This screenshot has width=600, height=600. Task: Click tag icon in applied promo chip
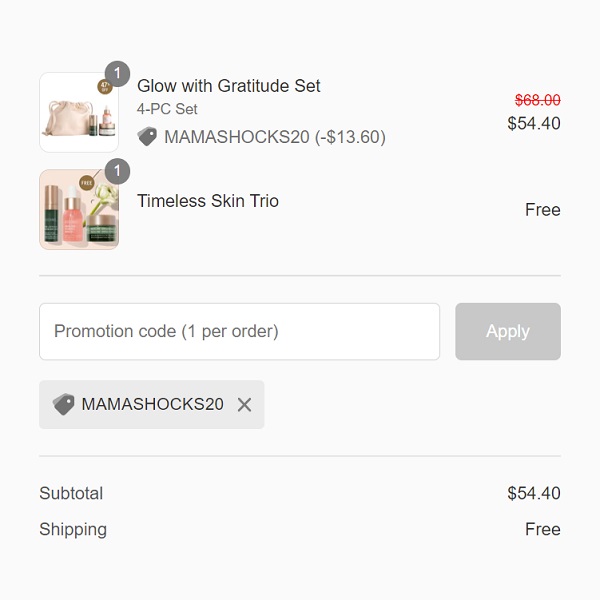pyautogui.click(x=64, y=405)
